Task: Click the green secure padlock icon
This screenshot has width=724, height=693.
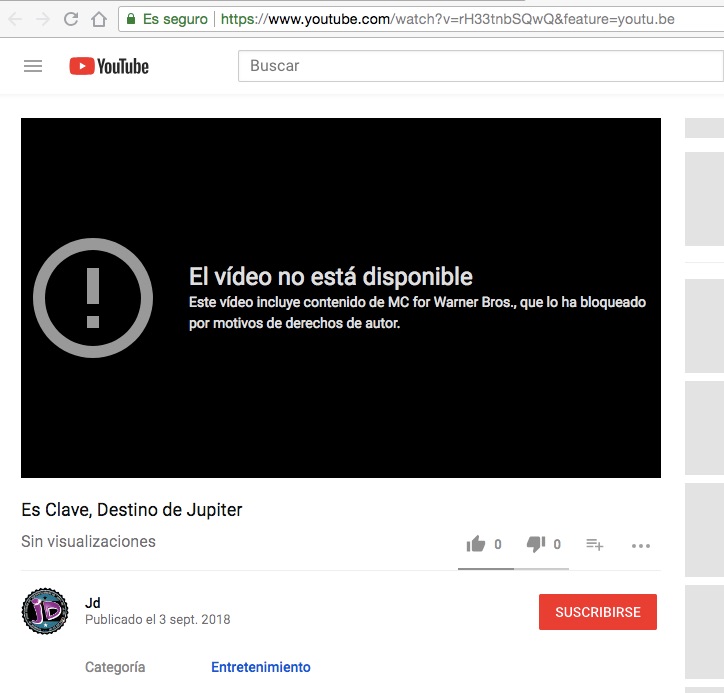Action: [131, 19]
